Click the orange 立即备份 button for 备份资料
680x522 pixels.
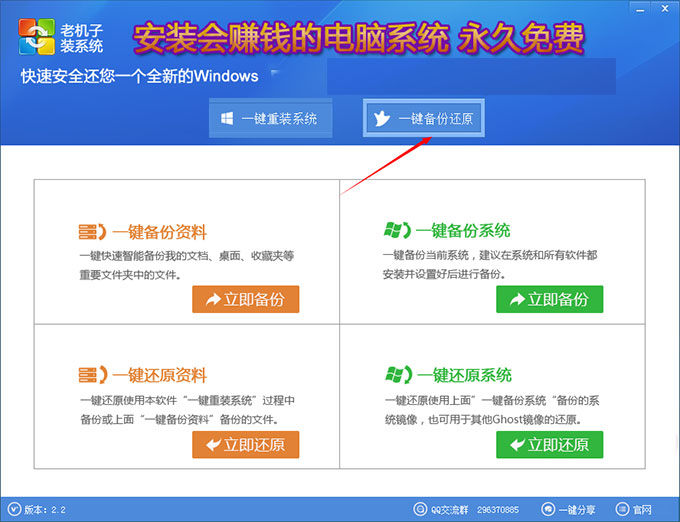(245, 299)
